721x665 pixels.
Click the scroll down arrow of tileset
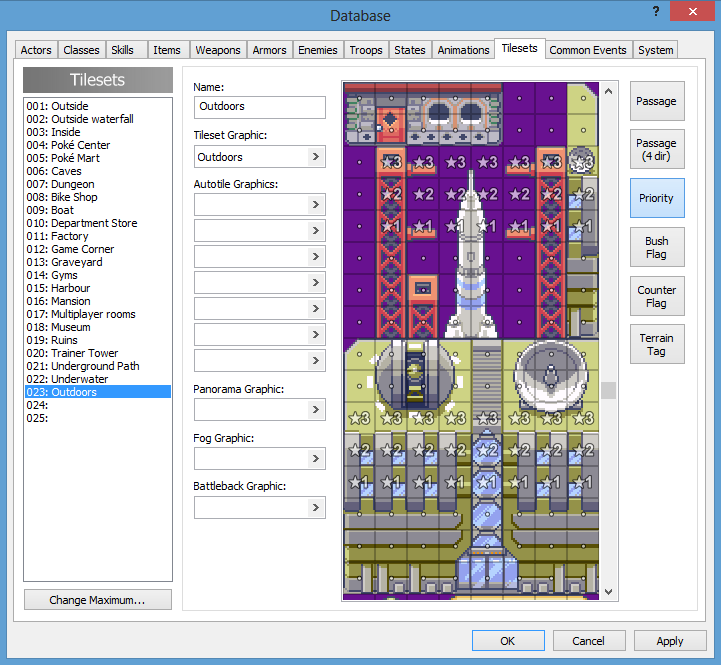(x=608, y=592)
